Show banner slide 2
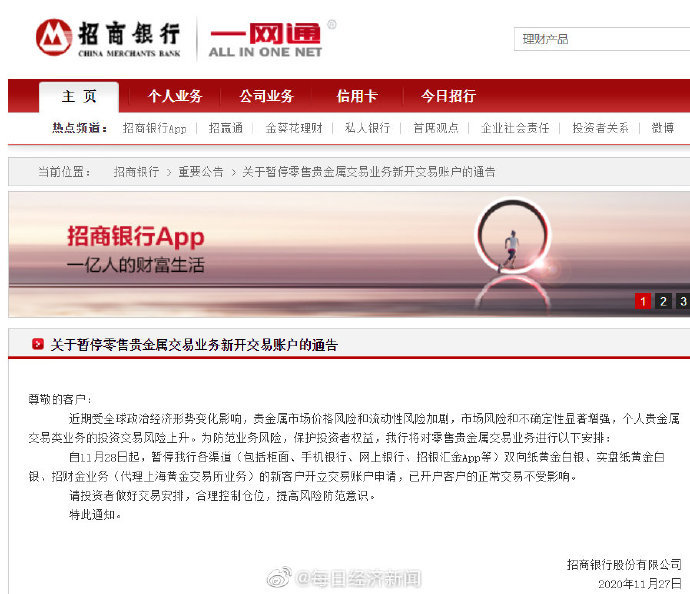Image resolution: width=690 pixels, height=594 pixels. pyautogui.click(x=663, y=301)
